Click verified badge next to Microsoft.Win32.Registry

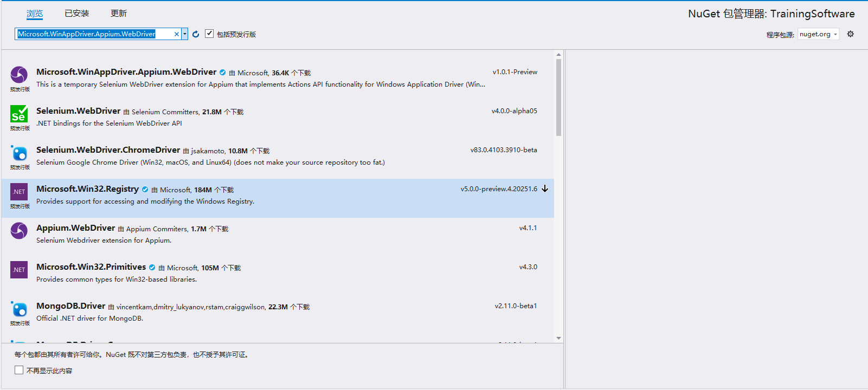click(145, 190)
